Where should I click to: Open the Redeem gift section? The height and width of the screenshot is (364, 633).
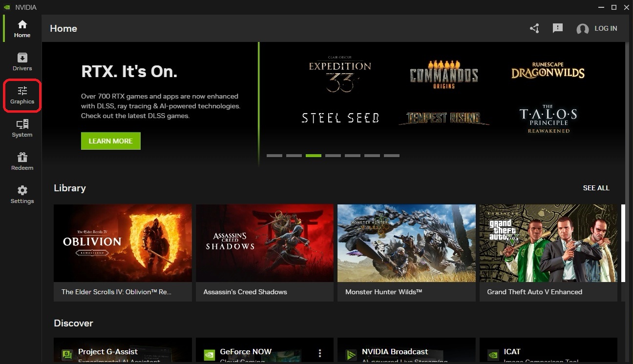22,162
